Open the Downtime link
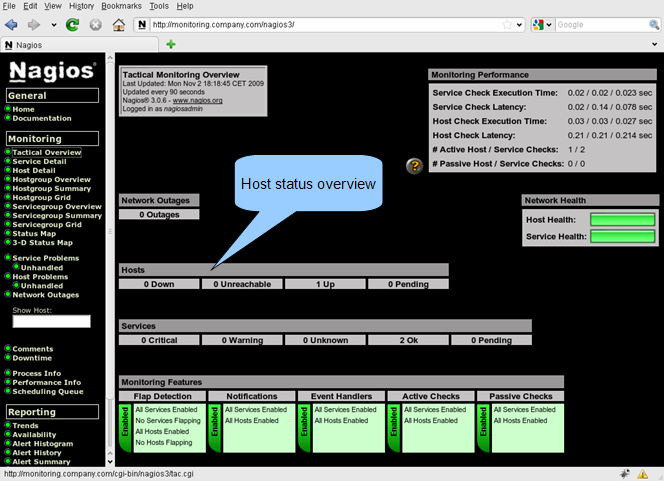 pos(32,358)
